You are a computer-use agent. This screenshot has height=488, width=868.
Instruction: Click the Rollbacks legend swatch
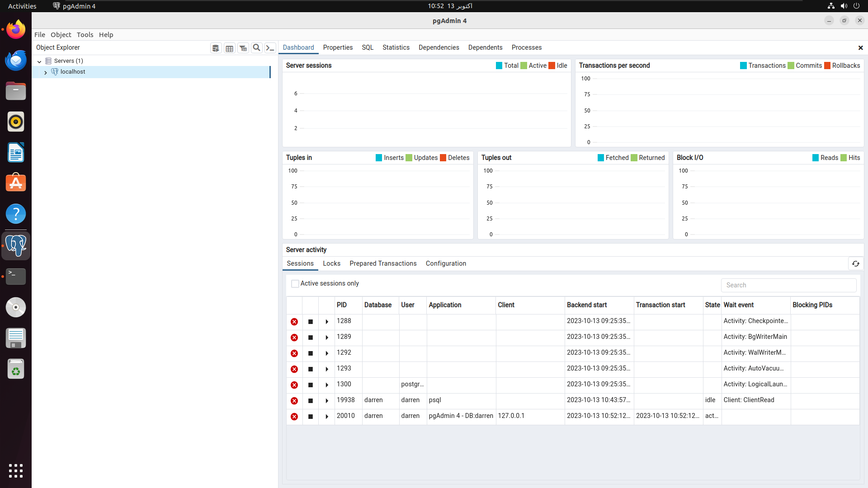827,66
